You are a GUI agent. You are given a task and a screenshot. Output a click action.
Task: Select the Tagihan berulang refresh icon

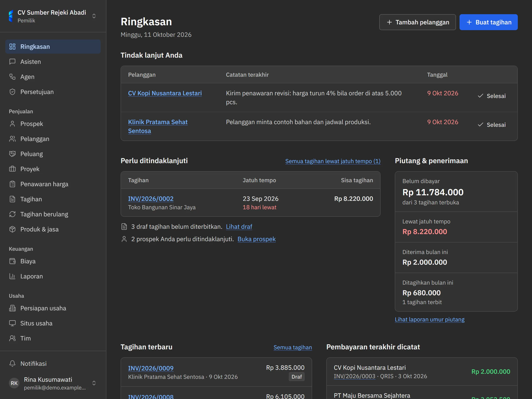tap(12, 214)
